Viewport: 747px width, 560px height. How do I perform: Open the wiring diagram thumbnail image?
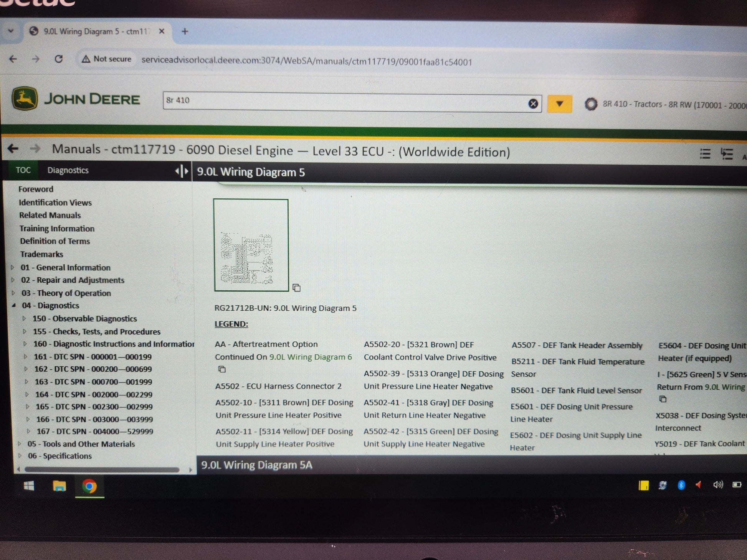[251, 245]
